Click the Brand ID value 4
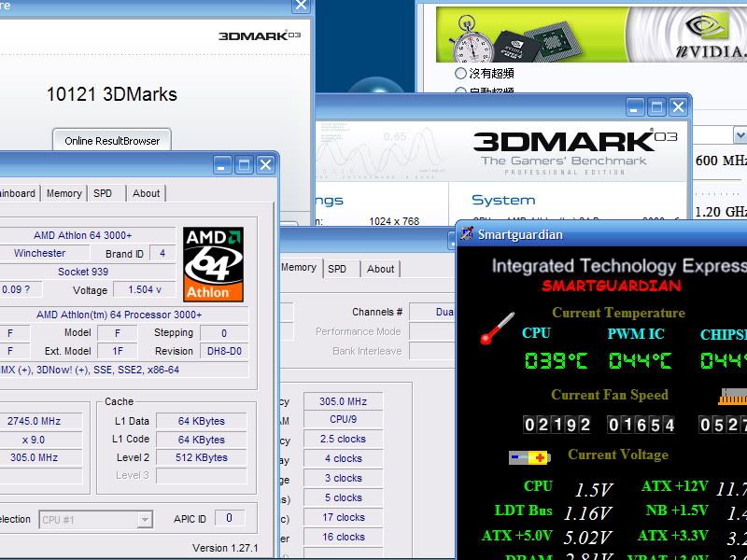This screenshot has height=560, width=747. [x=162, y=253]
